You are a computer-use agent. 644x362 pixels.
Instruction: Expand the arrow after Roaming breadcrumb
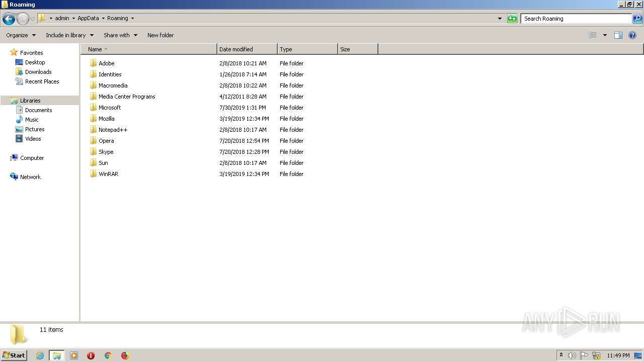132,19
